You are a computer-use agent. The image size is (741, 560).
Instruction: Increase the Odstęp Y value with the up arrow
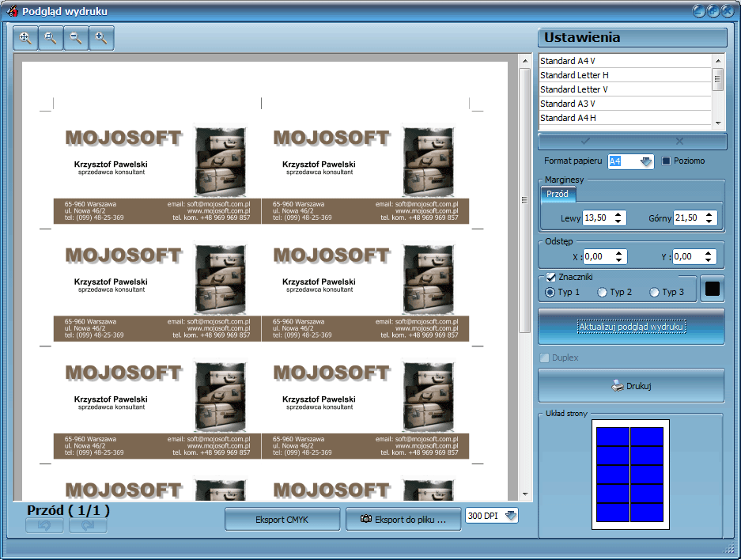708,253
